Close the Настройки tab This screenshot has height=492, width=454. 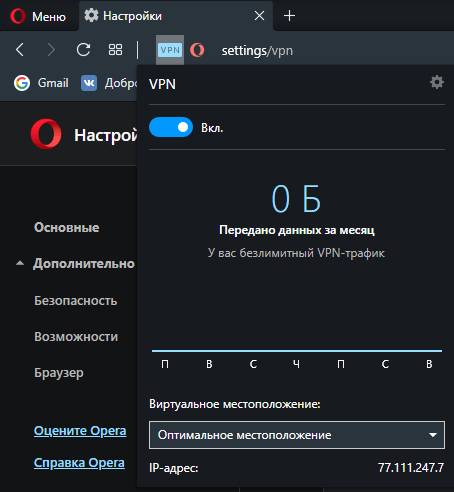point(259,16)
